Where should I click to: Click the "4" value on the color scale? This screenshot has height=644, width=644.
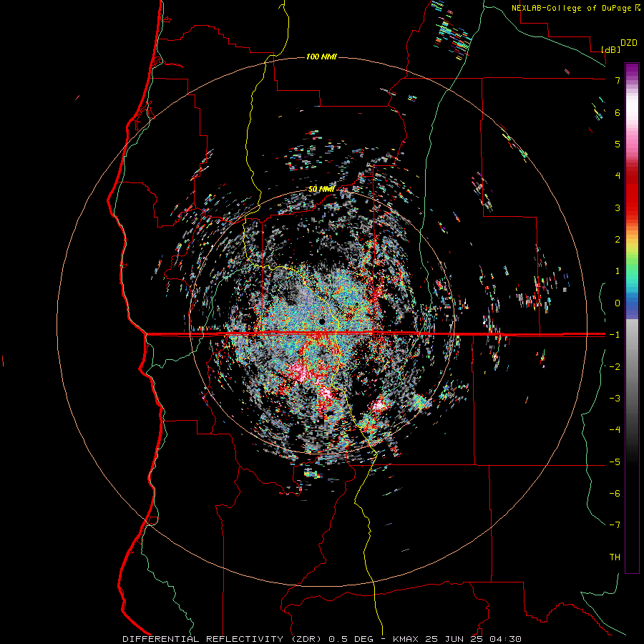point(618,176)
